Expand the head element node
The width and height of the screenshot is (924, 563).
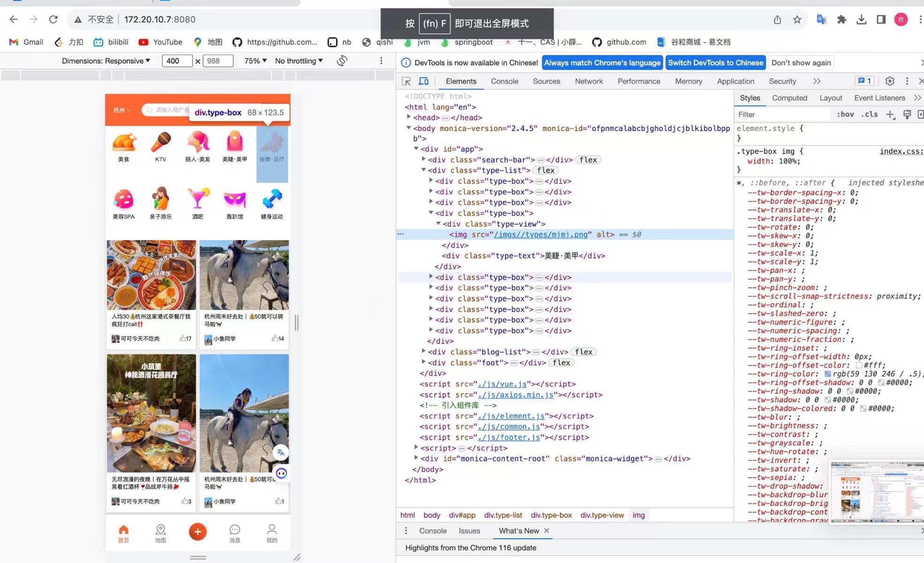pyautogui.click(x=407, y=118)
